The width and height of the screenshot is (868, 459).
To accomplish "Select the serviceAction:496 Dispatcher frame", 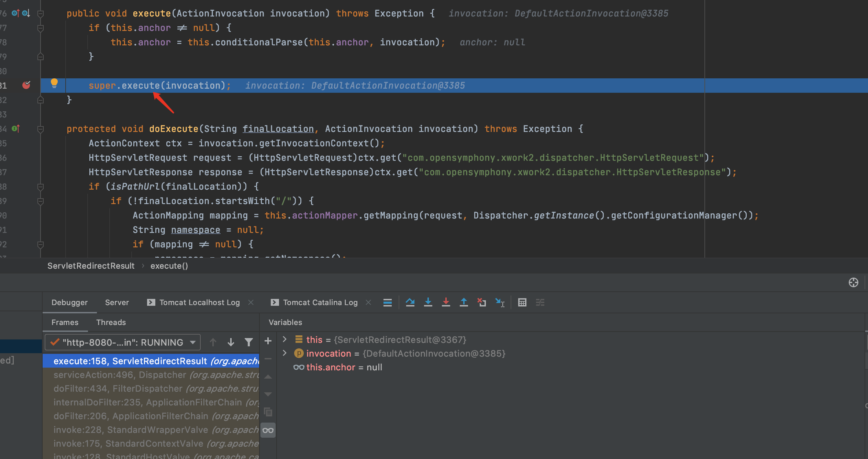I will pyautogui.click(x=151, y=374).
